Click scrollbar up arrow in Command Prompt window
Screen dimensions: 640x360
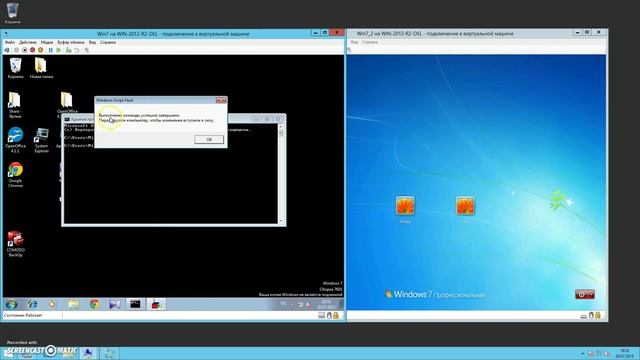pyautogui.click(x=280, y=127)
